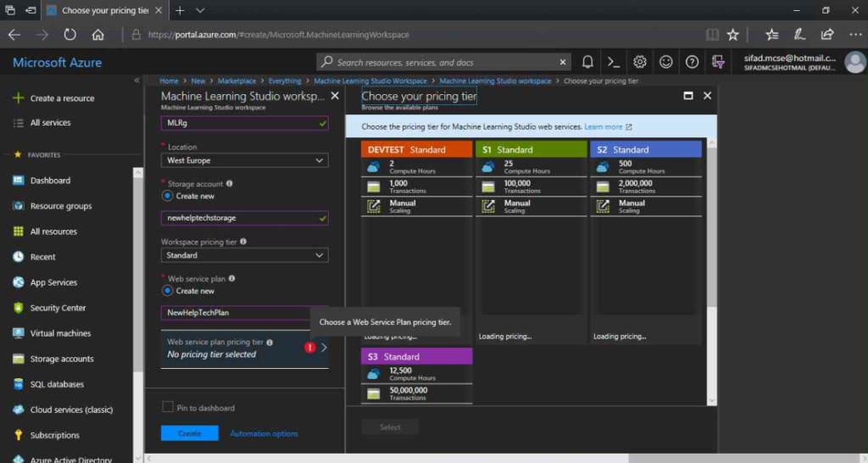Open browser tab list dropdown arrow

tap(200, 10)
